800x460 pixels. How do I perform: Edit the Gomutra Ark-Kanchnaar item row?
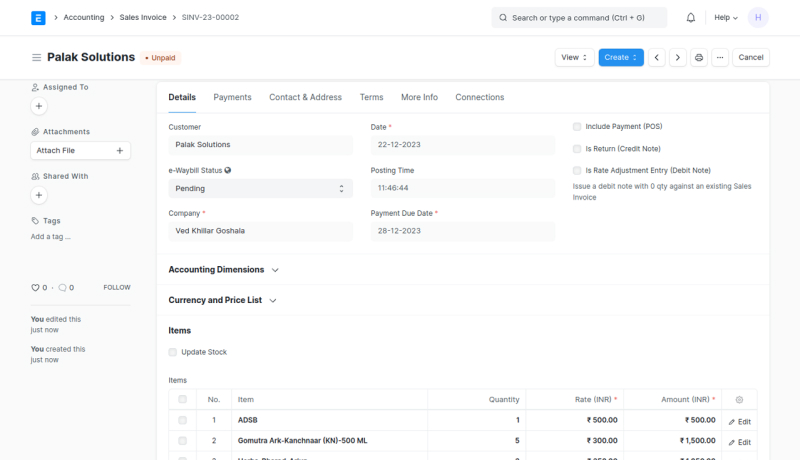click(739, 442)
